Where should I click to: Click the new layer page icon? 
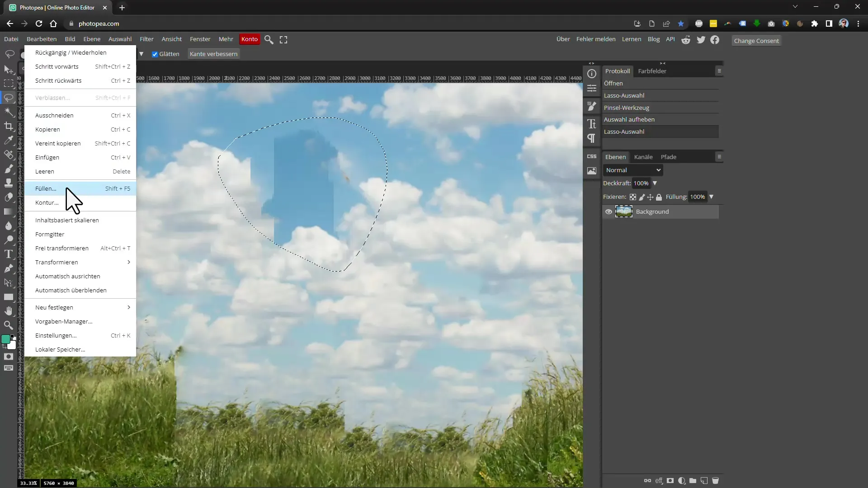pos(704,481)
